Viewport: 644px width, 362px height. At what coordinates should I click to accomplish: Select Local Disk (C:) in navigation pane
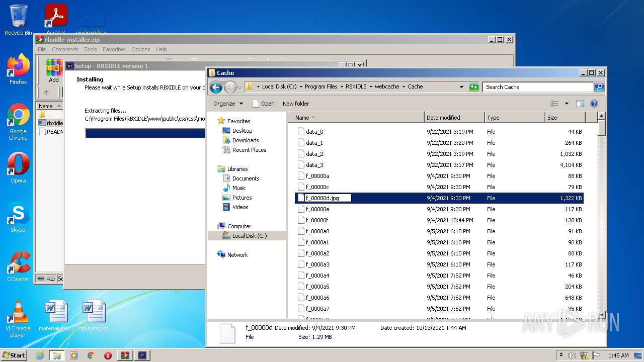click(x=250, y=236)
